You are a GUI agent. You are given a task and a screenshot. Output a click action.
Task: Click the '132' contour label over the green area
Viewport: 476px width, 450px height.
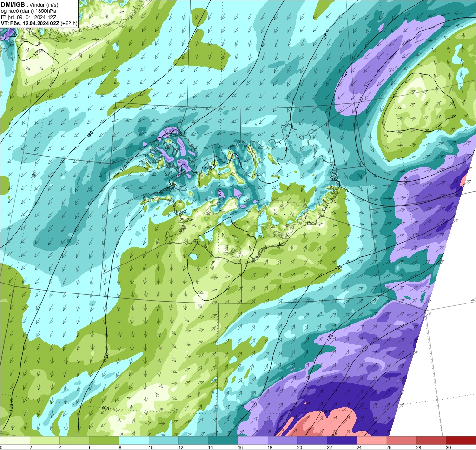click(37, 53)
